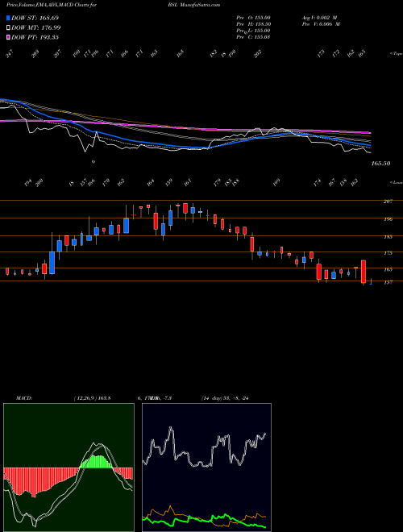Click the '157' price axis level
Viewport: 403px width, 532px height.
(x=388, y=282)
